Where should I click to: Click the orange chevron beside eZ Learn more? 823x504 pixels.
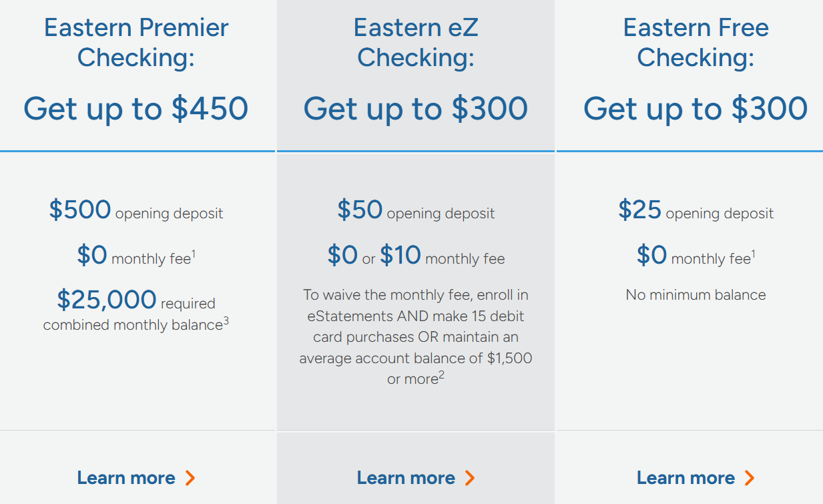(x=470, y=478)
